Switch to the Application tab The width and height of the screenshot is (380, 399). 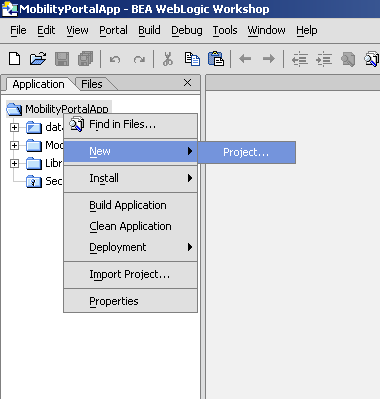[38, 84]
